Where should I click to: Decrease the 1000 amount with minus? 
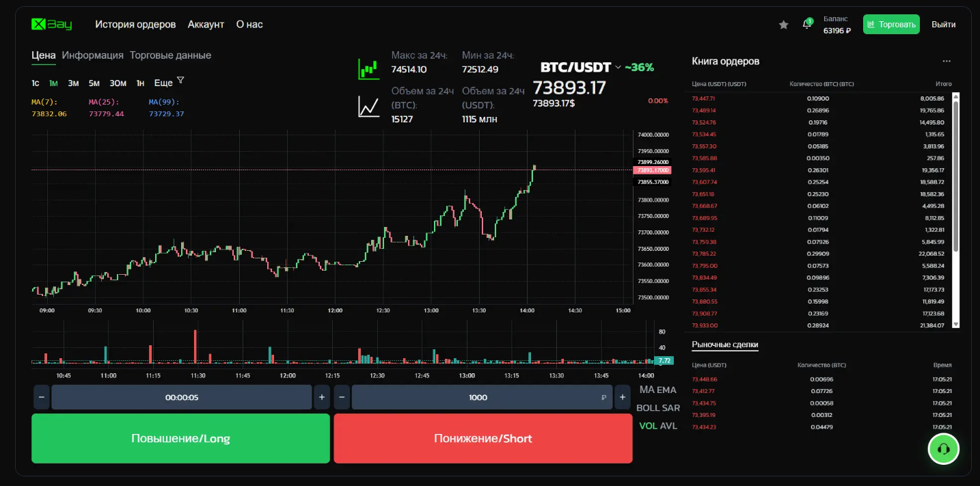(342, 397)
